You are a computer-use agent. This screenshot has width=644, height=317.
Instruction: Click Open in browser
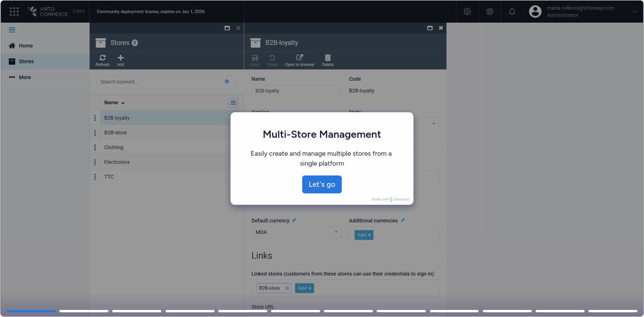point(299,60)
